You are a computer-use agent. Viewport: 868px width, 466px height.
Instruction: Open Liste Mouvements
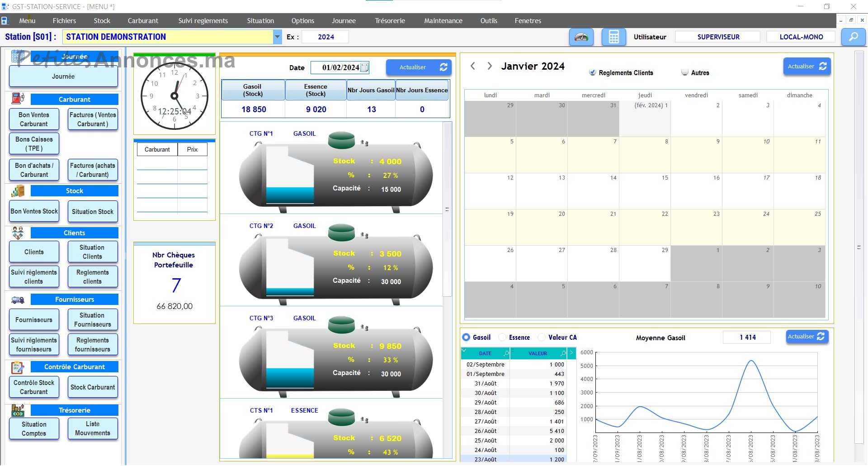click(93, 428)
